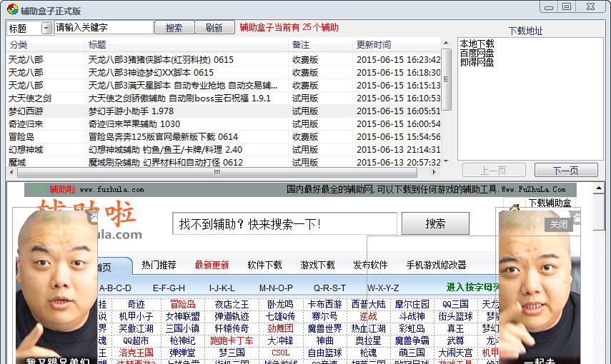Open the 冒险岛 game link
611x364 pixels.
click(x=182, y=305)
